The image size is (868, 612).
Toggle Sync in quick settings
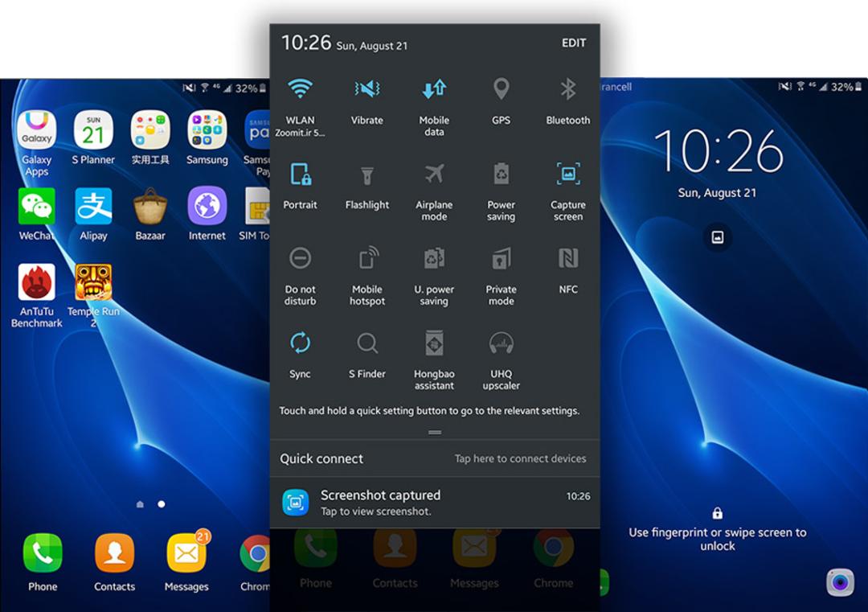300,355
